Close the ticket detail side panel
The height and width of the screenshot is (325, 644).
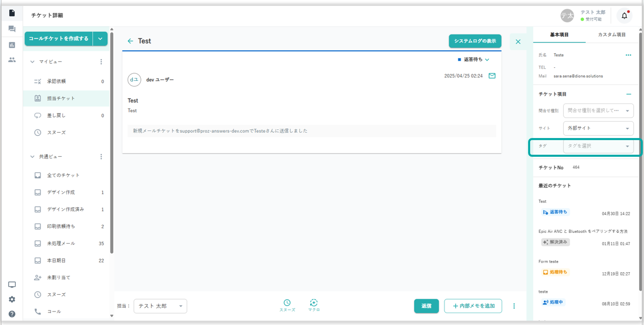(518, 42)
